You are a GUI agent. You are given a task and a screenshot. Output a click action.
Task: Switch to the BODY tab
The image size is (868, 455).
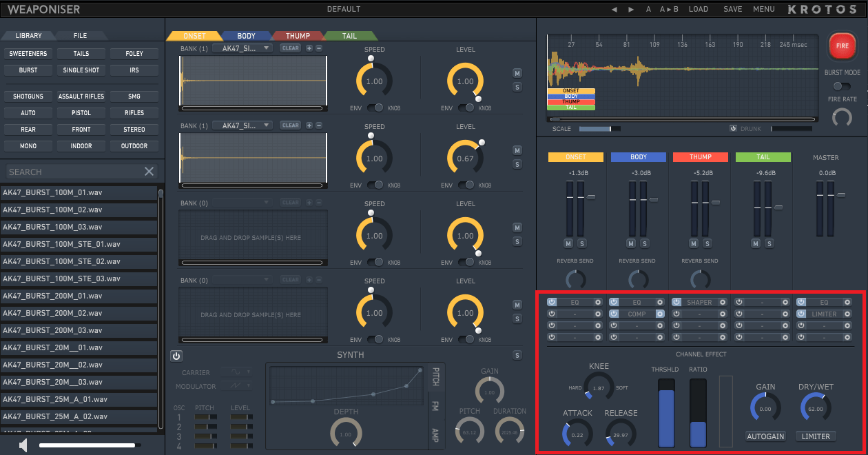246,36
